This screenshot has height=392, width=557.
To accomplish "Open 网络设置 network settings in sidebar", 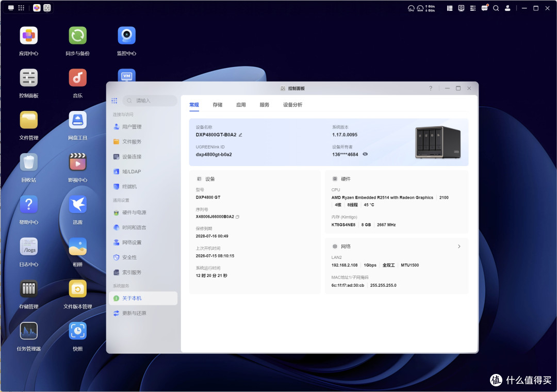I will pos(143,242).
